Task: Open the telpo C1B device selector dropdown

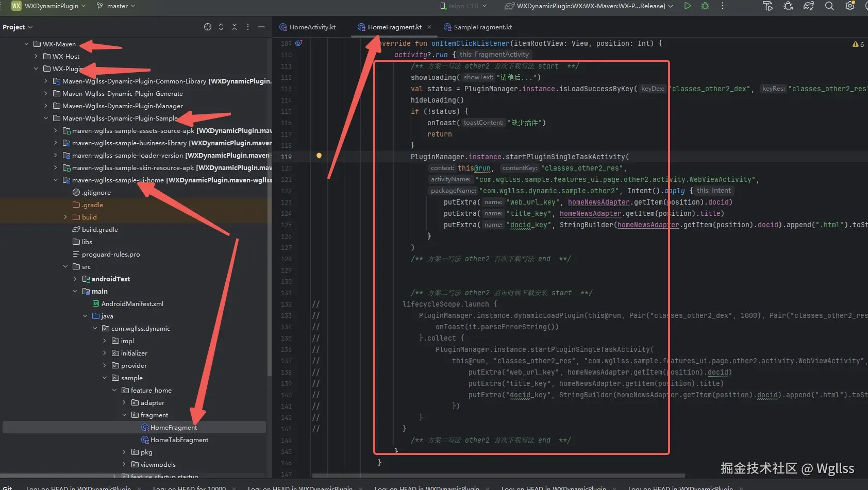Action: (463, 6)
